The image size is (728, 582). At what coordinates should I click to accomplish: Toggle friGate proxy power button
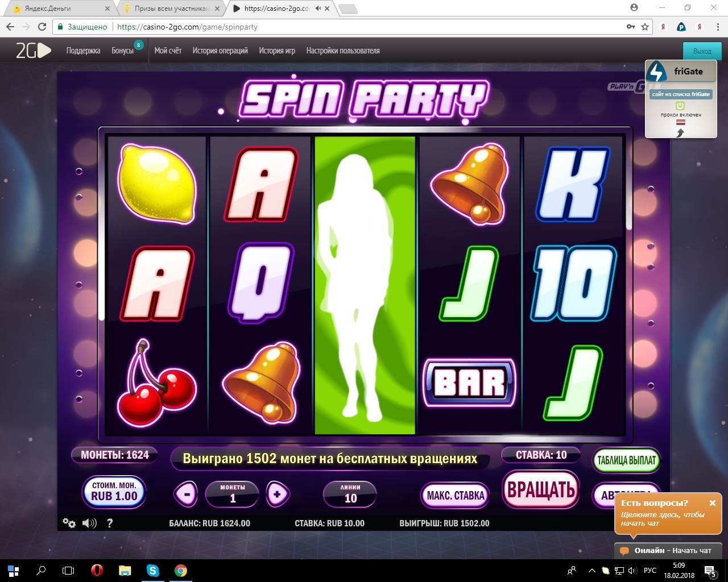click(x=680, y=106)
